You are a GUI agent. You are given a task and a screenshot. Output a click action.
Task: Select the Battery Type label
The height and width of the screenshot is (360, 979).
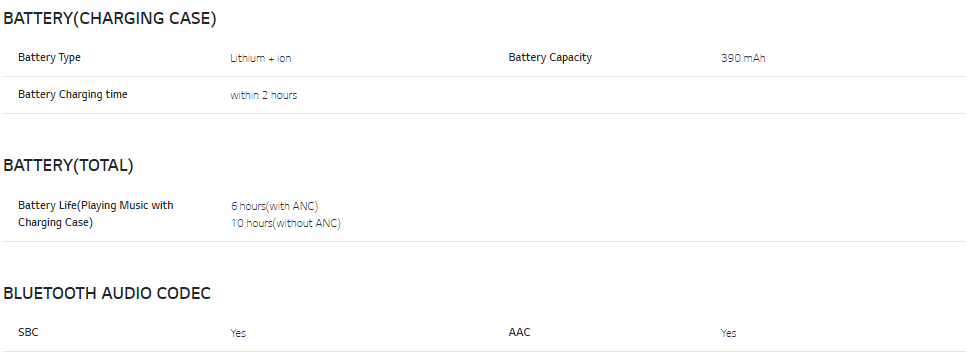click(49, 57)
